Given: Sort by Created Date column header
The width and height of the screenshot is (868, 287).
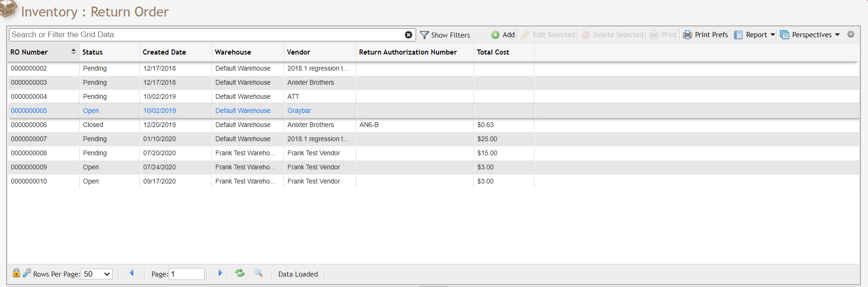Looking at the screenshot, I should (164, 52).
